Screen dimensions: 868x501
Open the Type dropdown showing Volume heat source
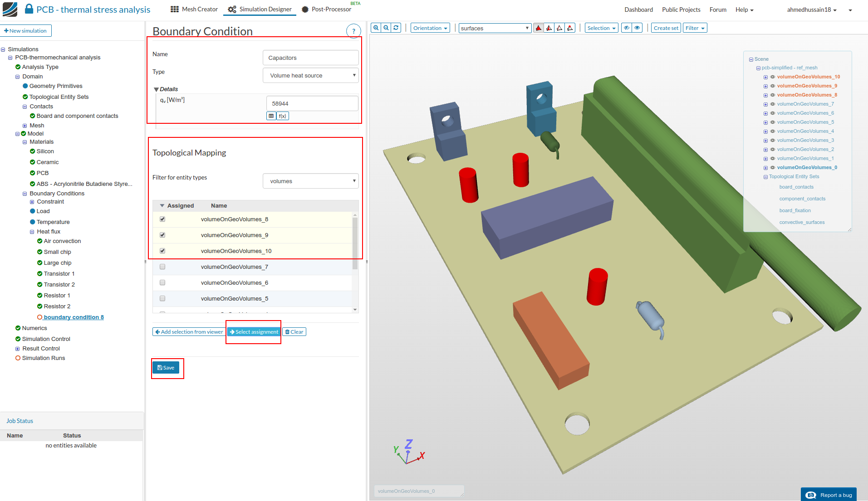311,76
